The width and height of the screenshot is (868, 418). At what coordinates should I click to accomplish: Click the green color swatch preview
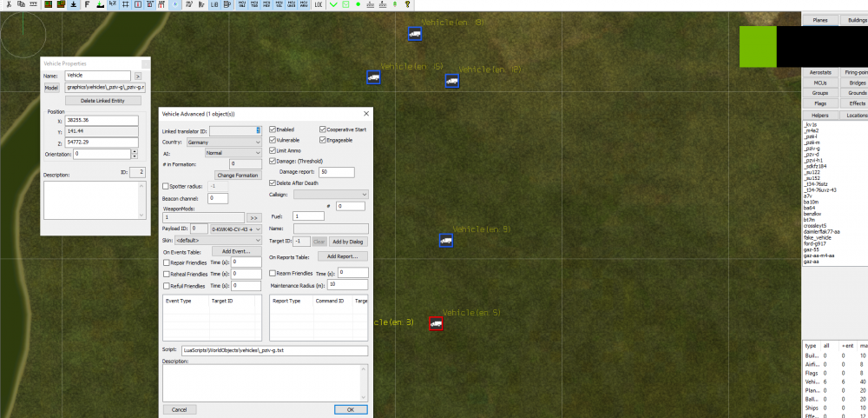758,46
